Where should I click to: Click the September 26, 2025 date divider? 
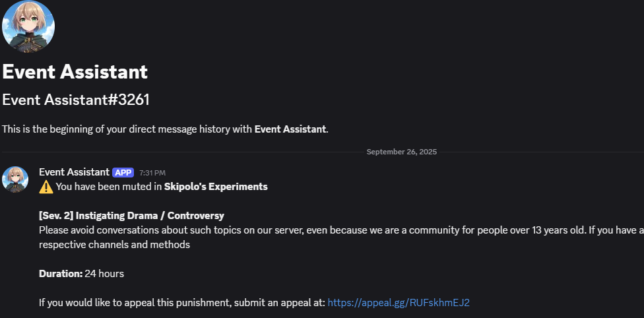click(x=401, y=152)
